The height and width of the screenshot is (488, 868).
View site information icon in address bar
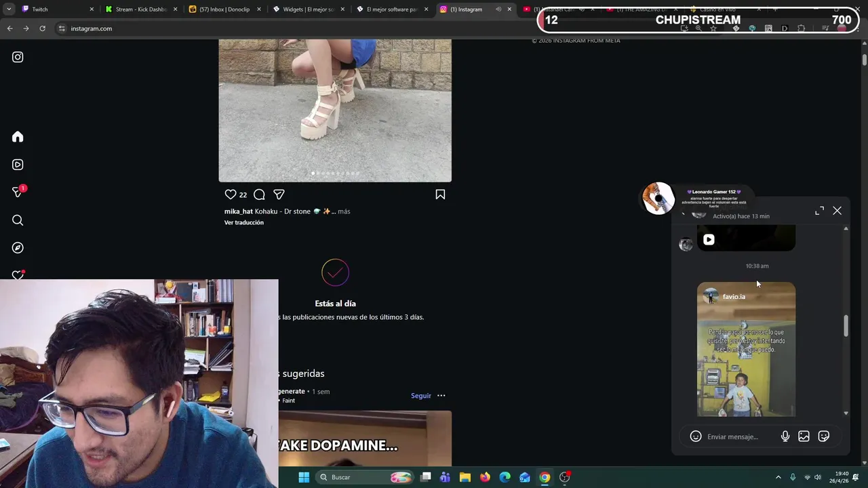62,28
